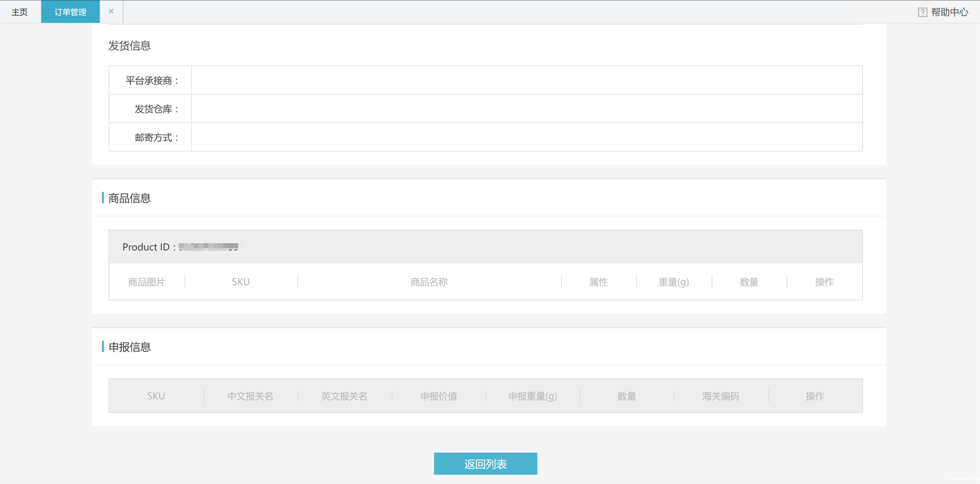980x484 pixels.
Task: Click the 商品名称 column header
Action: [429, 282]
